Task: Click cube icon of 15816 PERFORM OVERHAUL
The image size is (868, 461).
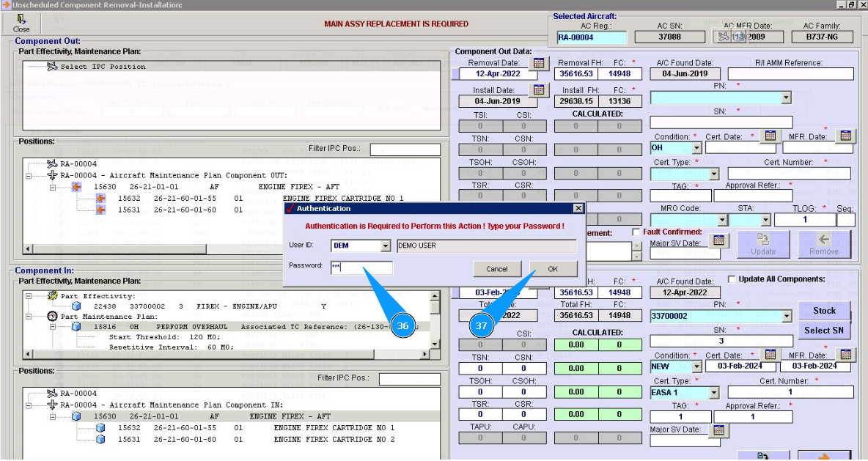Action: tap(76, 327)
